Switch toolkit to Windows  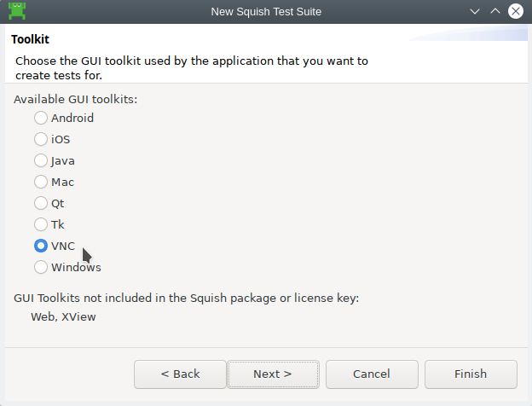[x=41, y=267]
